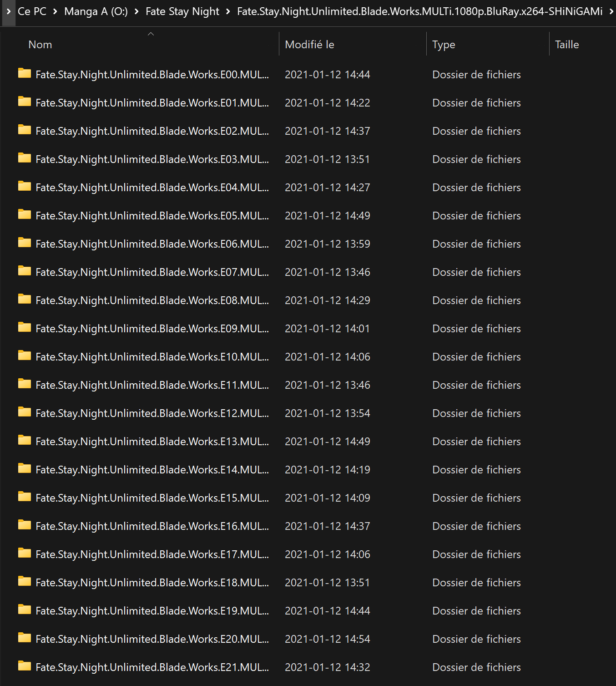Image resolution: width=616 pixels, height=686 pixels.
Task: Expand the chevron after Ce PC in the breadcrumb
Action: click(55, 11)
